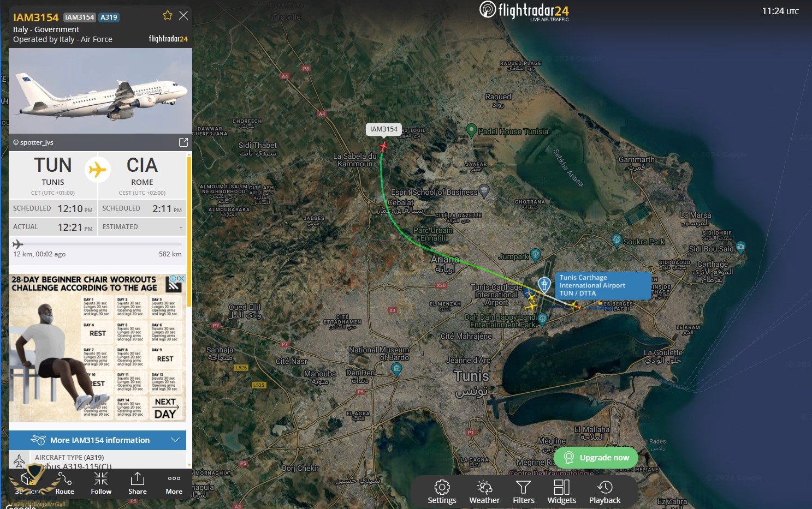This screenshot has height=509, width=812.
Task: Close the chair workouts advertisement
Action: pos(182,278)
